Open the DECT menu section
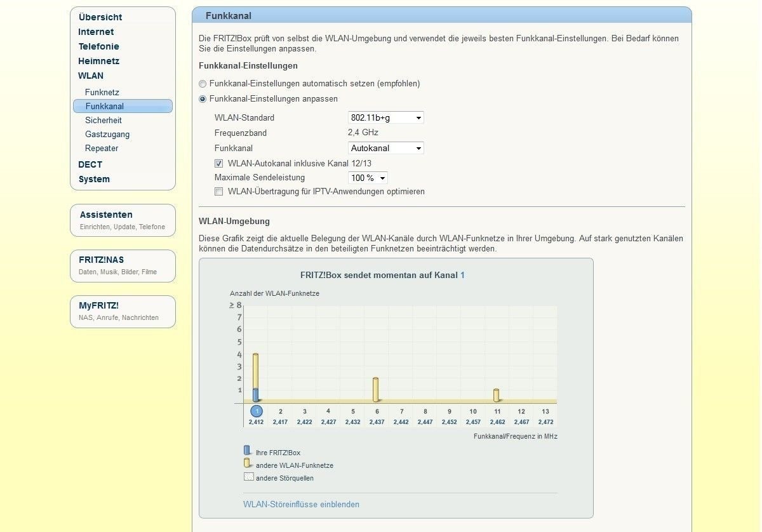The width and height of the screenshot is (762, 532). pos(90,164)
